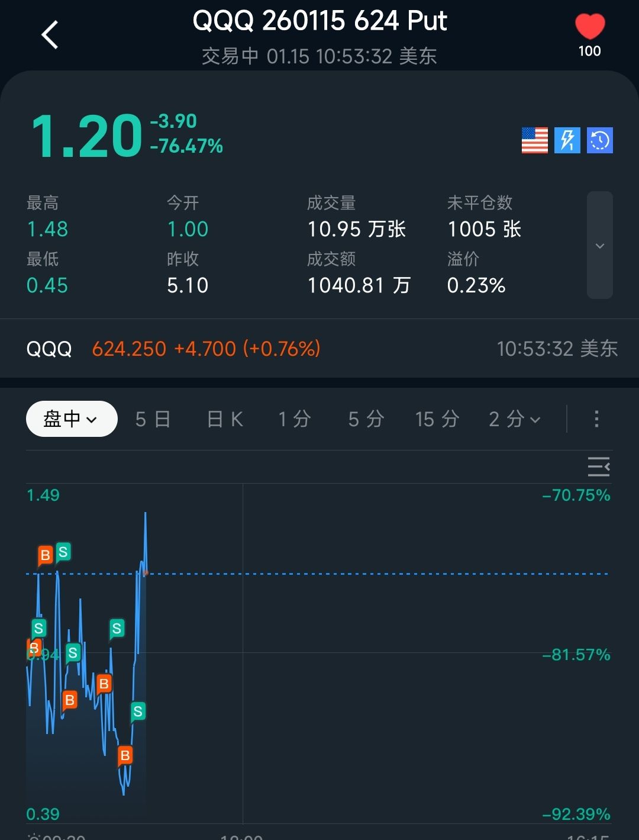
Task: Toggle the red heart favorite
Action: (590, 27)
